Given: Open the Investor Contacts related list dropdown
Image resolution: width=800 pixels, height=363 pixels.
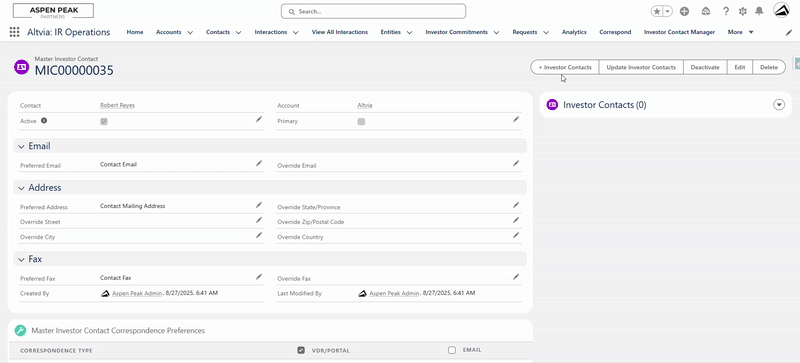Looking at the screenshot, I should [x=779, y=105].
